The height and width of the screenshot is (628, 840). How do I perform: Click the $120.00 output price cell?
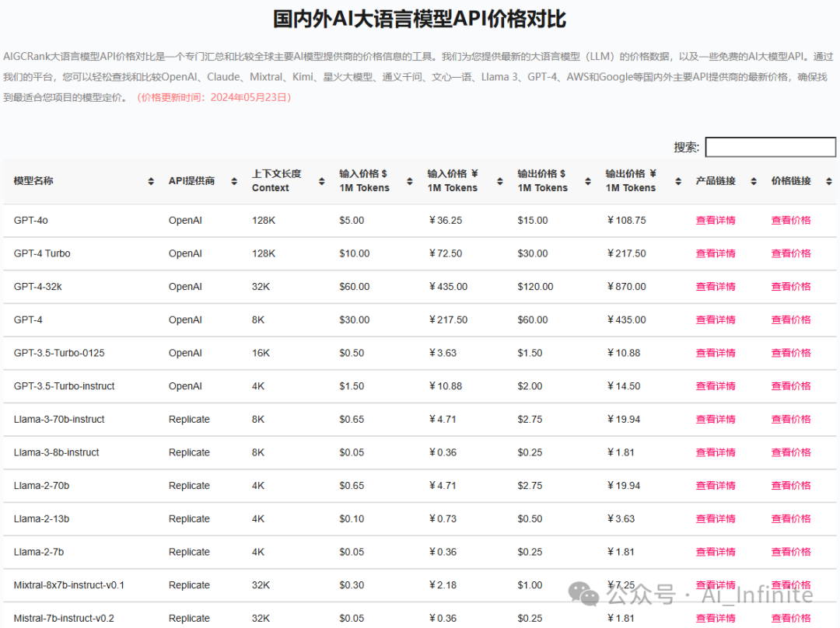click(535, 287)
